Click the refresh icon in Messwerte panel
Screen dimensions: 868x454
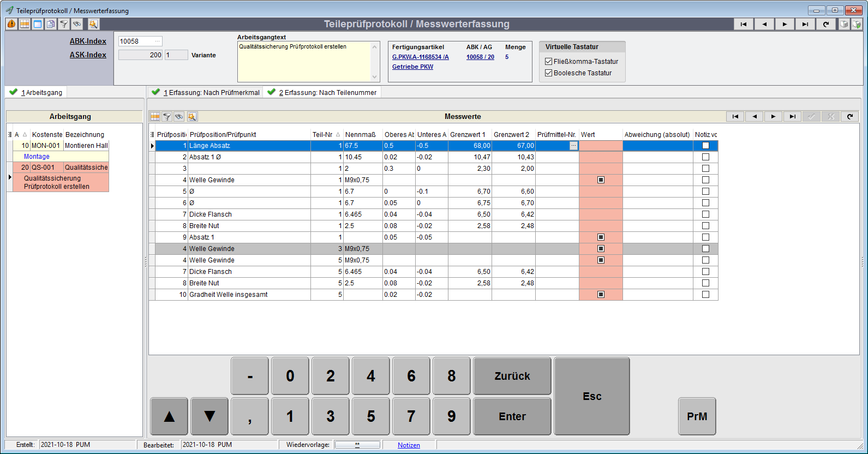click(x=850, y=116)
